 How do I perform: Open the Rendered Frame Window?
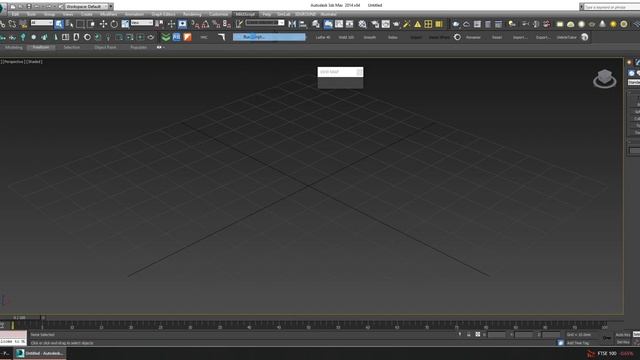[x=386, y=24]
